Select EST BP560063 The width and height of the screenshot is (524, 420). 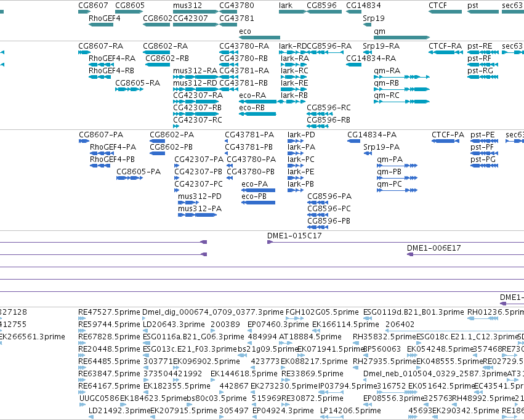(382, 349)
